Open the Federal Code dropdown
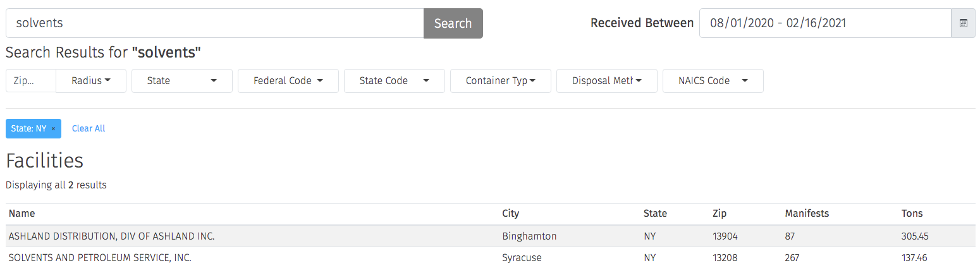 pos(288,81)
